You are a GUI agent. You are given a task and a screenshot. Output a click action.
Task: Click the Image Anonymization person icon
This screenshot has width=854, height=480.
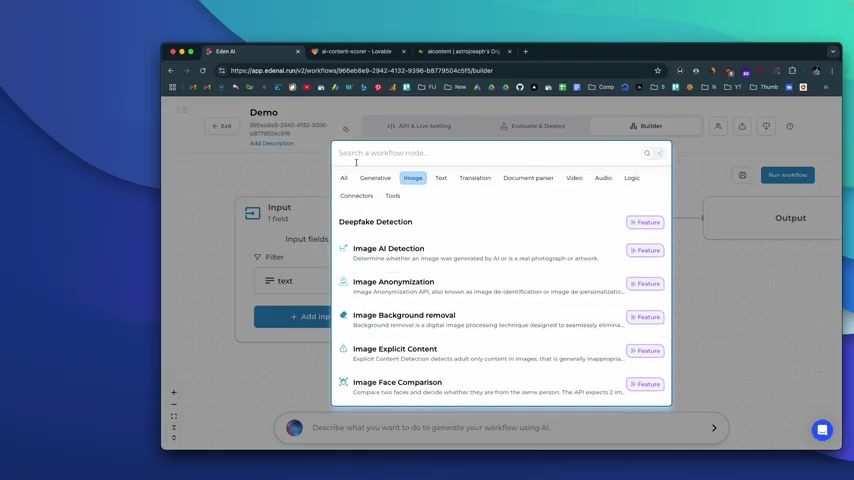343,281
